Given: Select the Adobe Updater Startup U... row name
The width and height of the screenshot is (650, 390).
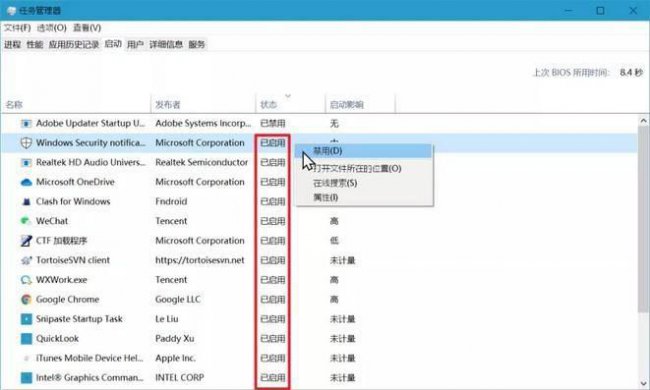Looking at the screenshot, I should point(90,124).
